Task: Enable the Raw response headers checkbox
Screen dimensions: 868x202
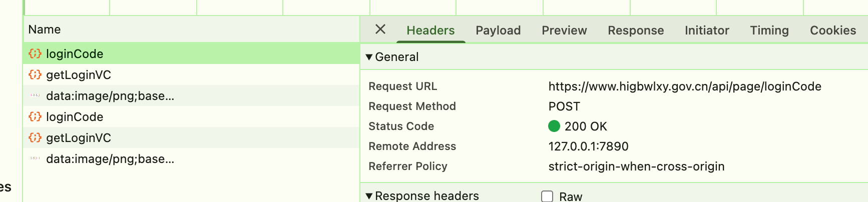Action: 547,196
